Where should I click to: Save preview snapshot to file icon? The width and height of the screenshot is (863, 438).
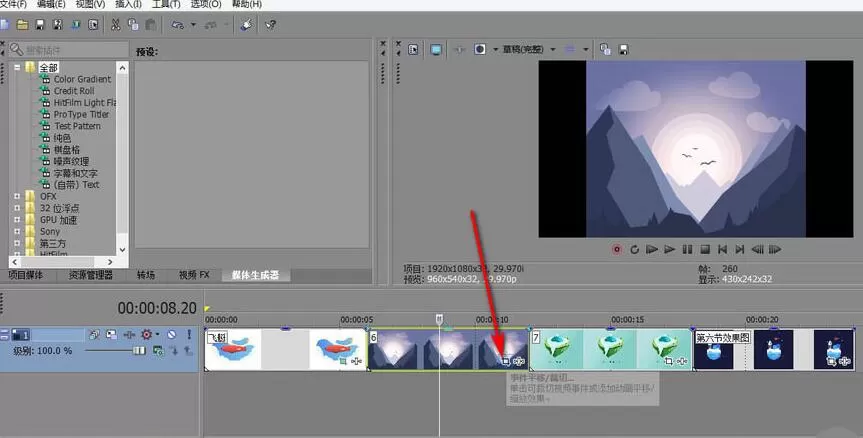tap(624, 50)
